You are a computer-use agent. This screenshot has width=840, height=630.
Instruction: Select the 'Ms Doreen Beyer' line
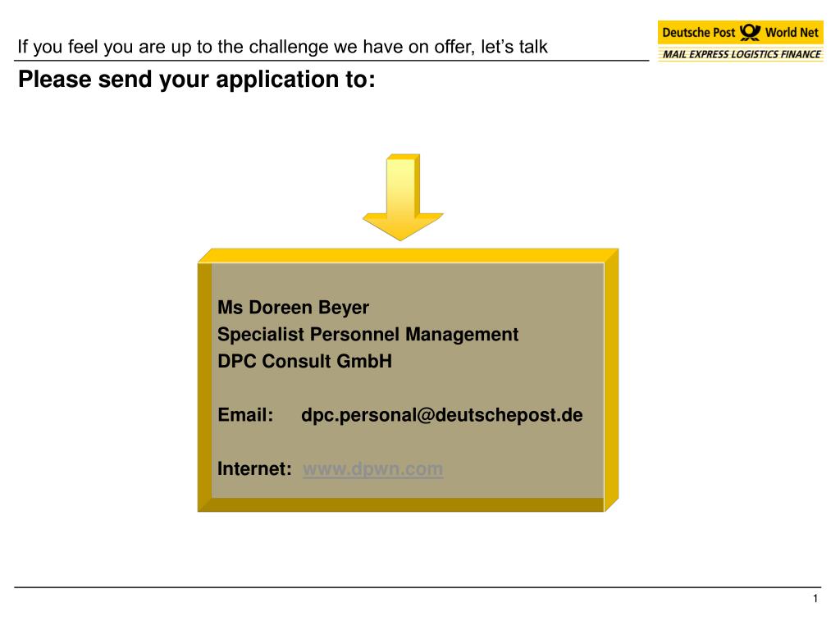pyautogui.click(x=293, y=308)
